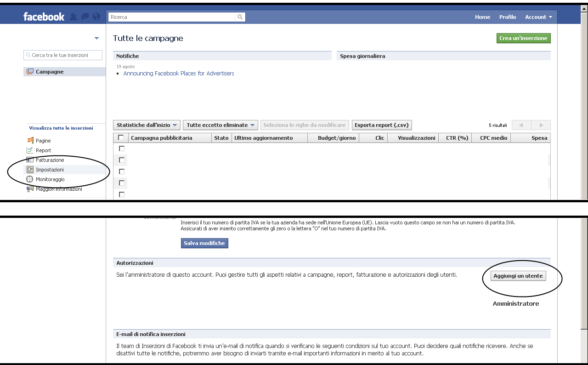Sort by Stato column header
This screenshot has height=365, width=588.
pyautogui.click(x=221, y=138)
